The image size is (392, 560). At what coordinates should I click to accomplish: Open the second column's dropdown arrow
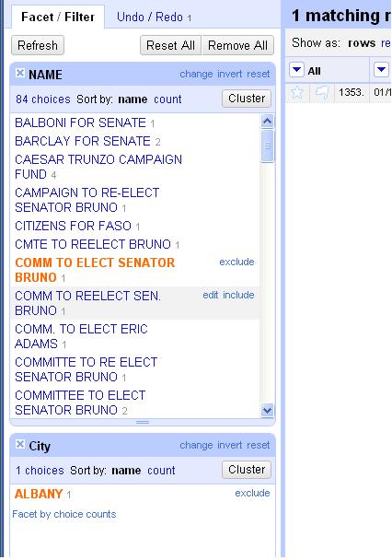tap(381, 70)
